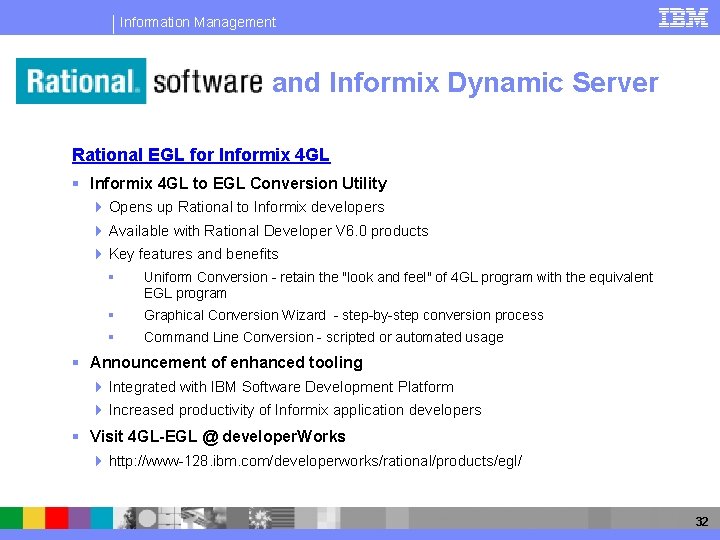Click the "software" word in title
The height and width of the screenshot is (540, 720).
[x=208, y=82]
